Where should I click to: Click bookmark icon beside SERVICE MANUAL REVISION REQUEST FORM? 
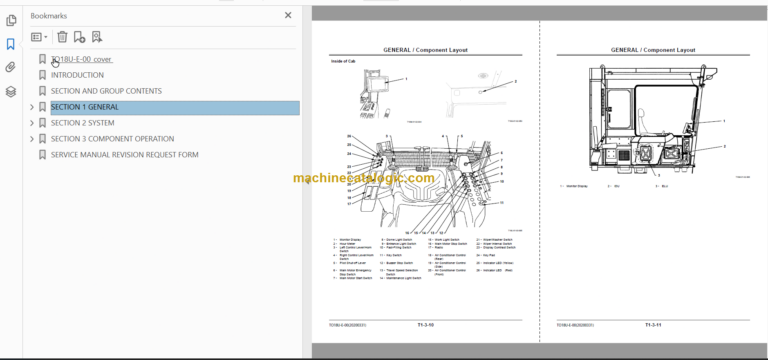(x=42, y=155)
